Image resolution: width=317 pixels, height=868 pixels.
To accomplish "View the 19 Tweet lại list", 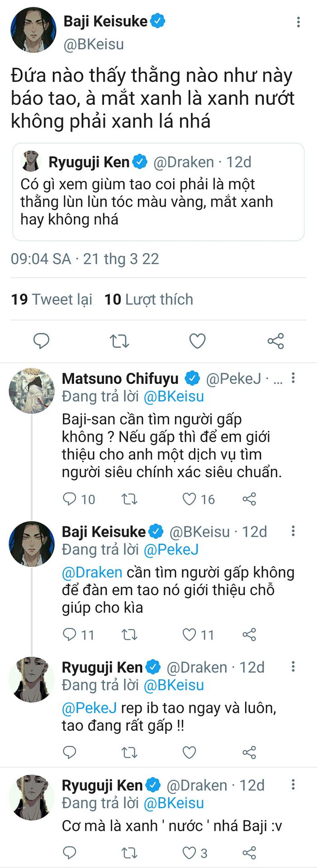I will click(x=52, y=299).
